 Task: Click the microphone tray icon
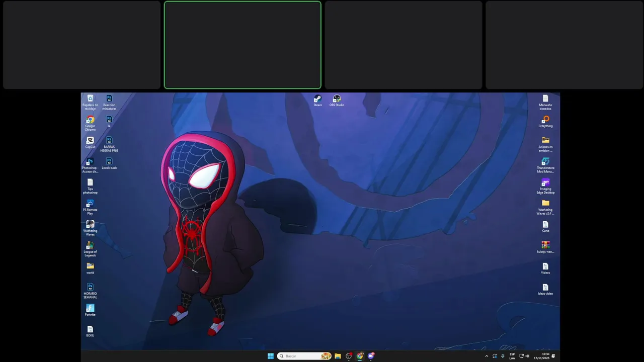click(x=502, y=356)
